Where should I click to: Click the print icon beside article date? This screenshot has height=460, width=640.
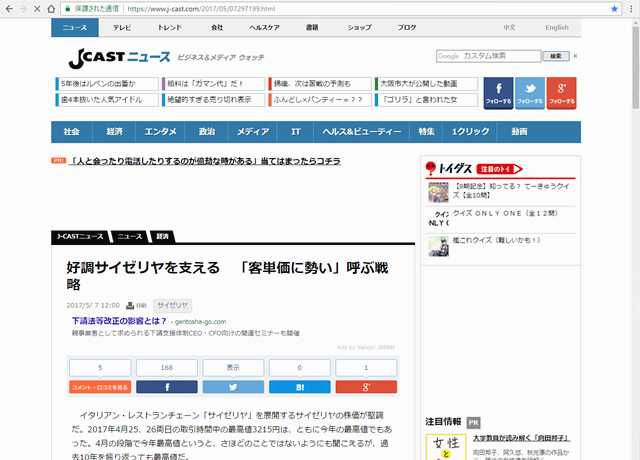131,305
